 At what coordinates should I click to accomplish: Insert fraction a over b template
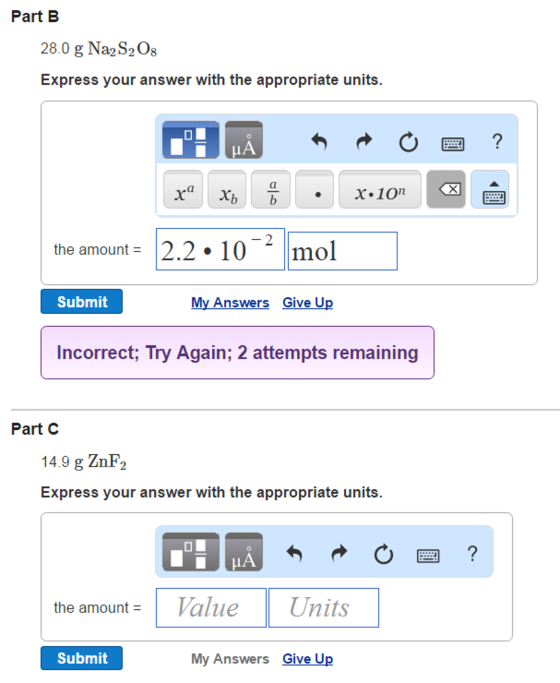point(271,189)
